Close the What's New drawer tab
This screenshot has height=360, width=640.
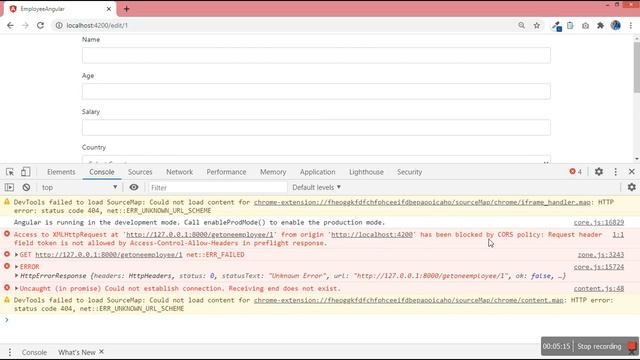click(x=102, y=351)
